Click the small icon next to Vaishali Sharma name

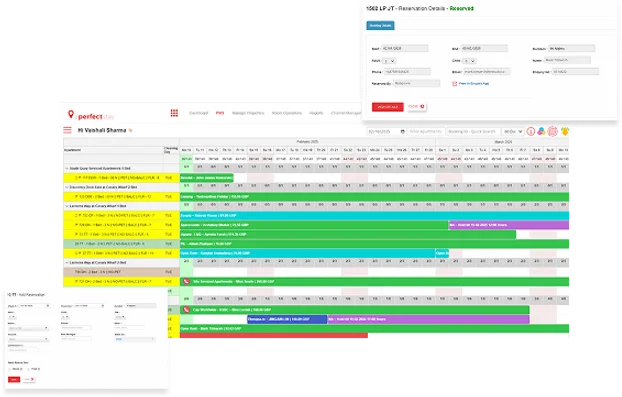click(x=131, y=130)
